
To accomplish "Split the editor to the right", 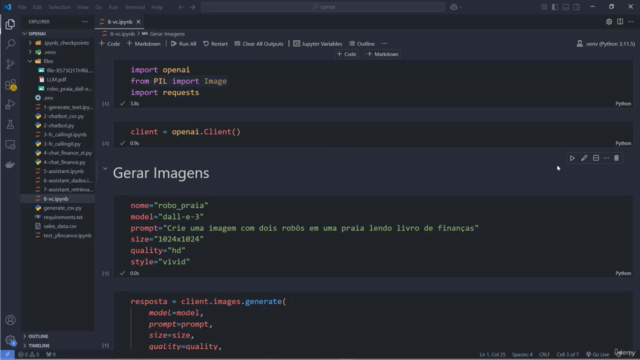I will point(620,22).
